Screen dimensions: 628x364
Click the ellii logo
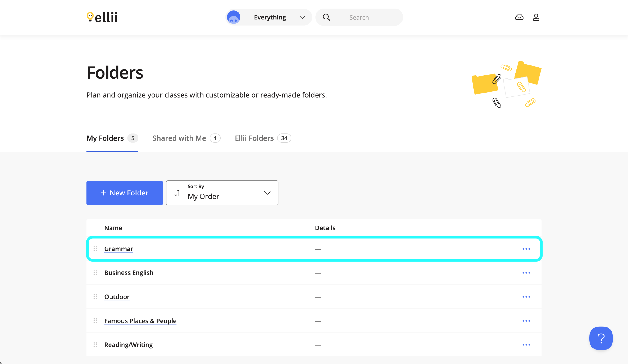(102, 17)
